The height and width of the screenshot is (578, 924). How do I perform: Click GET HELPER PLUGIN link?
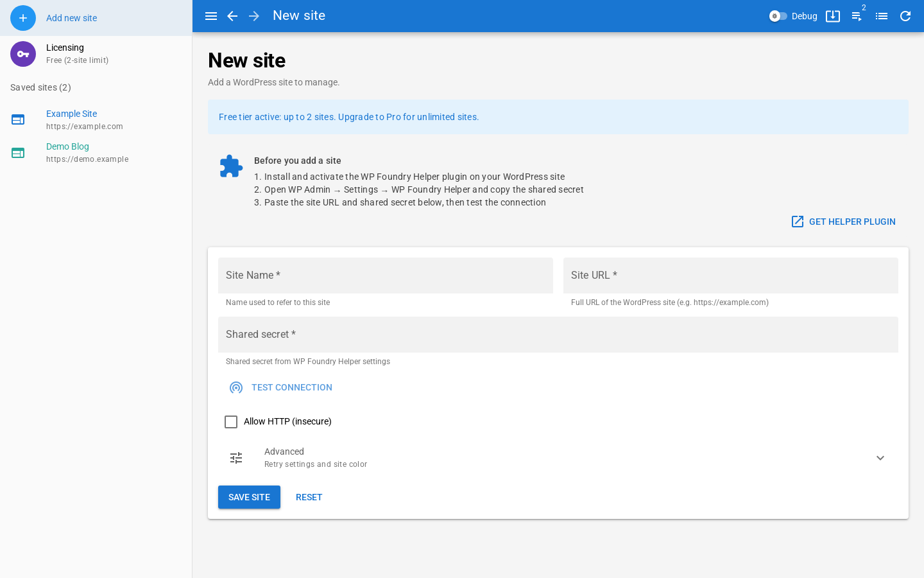(843, 222)
